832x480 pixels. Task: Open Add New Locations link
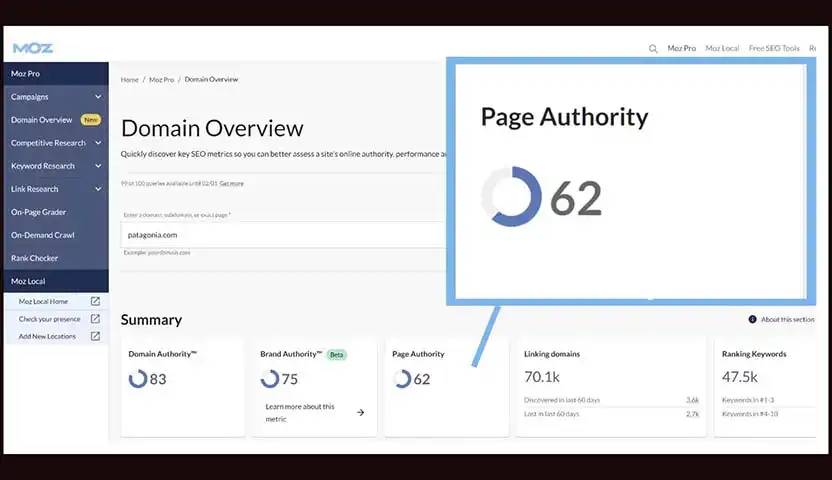47,336
